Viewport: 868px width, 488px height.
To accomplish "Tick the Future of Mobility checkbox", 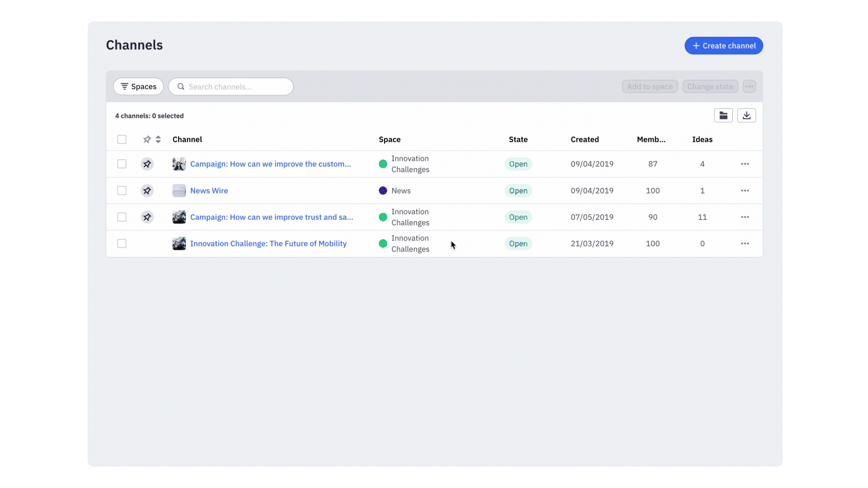I will click(x=122, y=244).
